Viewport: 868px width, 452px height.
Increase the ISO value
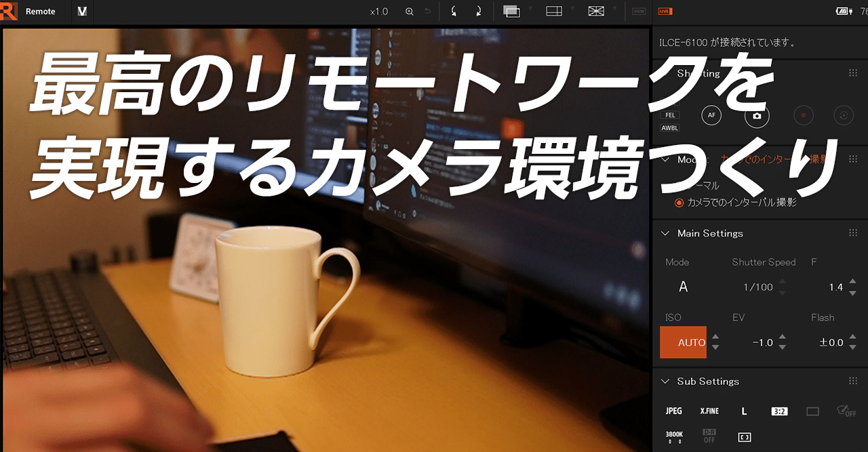tap(715, 337)
